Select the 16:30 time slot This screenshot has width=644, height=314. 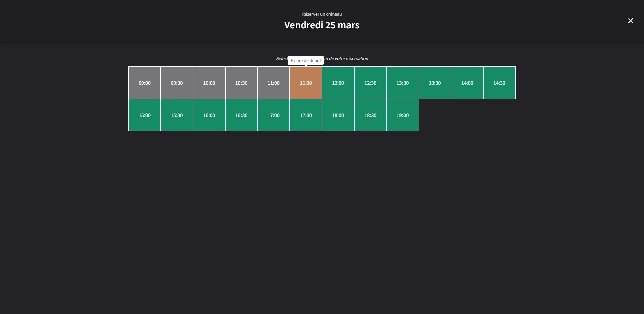point(241,115)
